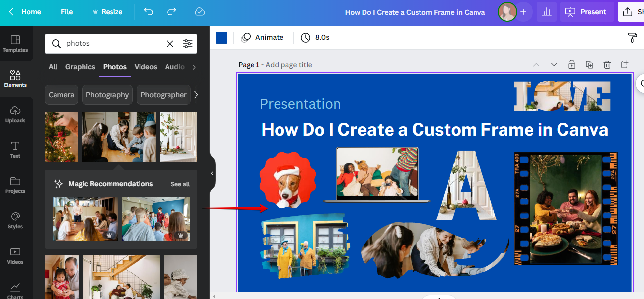644x299 pixels.
Task: Open the Styles panel
Action: [x=15, y=219]
